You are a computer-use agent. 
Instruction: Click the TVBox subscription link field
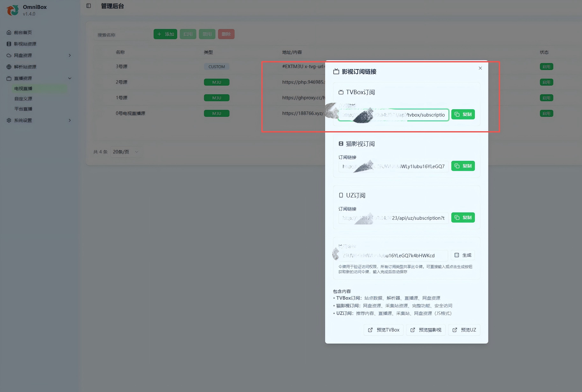point(394,115)
